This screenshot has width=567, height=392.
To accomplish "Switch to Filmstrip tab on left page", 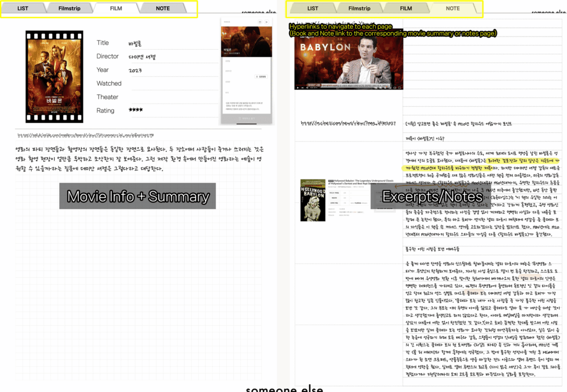I will 69,8.
